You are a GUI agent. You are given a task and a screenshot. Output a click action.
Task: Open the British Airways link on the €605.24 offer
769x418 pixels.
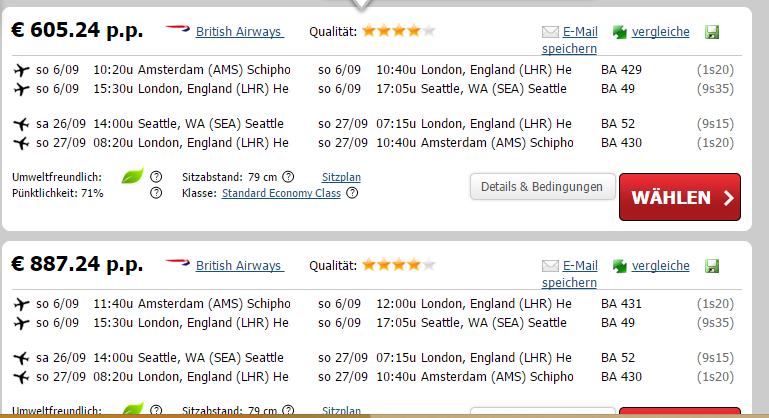pyautogui.click(x=238, y=32)
